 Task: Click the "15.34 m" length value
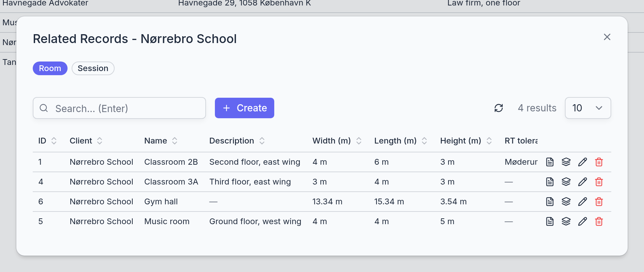click(x=389, y=202)
